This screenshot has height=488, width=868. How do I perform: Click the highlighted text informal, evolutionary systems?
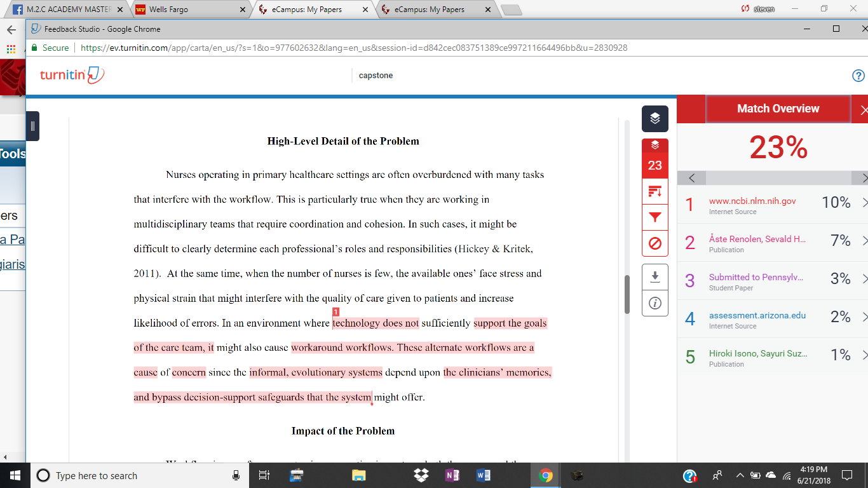click(316, 372)
